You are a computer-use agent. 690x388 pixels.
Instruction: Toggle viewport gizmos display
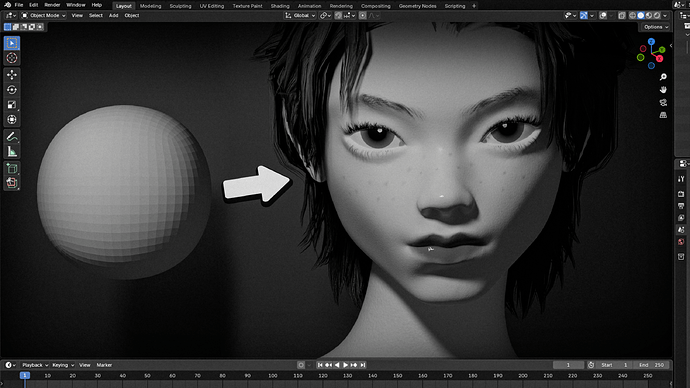point(584,15)
